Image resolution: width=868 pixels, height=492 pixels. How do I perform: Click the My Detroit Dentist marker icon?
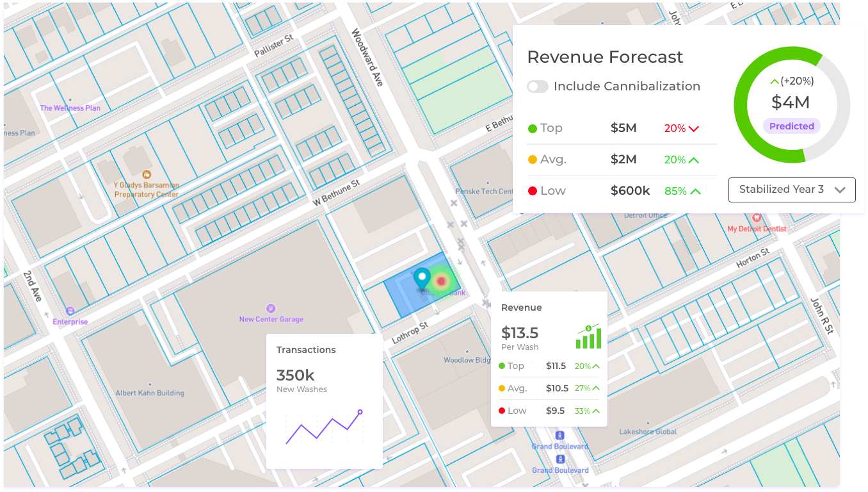point(757,218)
